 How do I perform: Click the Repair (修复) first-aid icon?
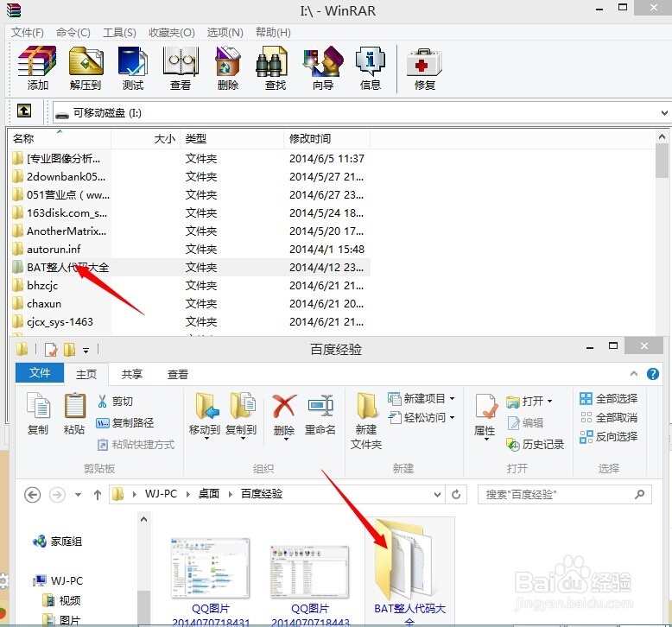click(x=424, y=67)
